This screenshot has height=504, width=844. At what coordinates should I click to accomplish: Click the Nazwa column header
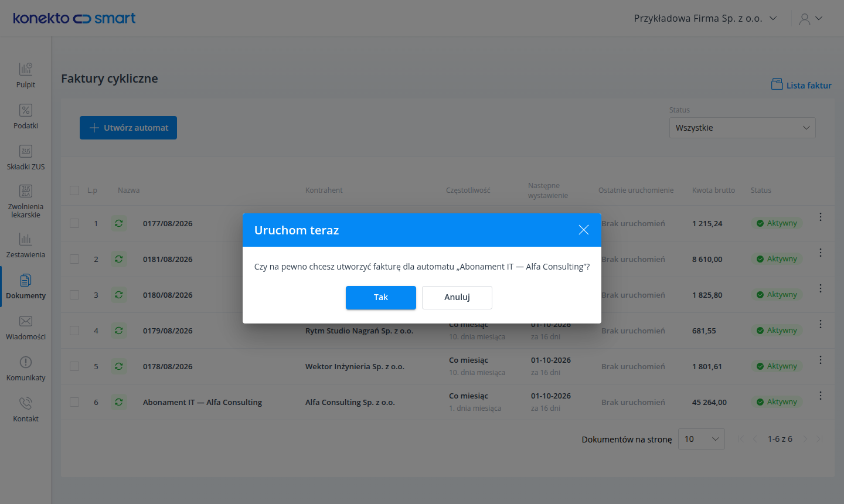tap(128, 190)
